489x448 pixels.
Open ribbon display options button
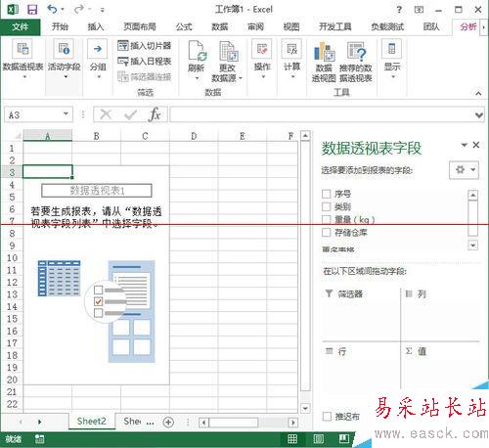pos(419,10)
